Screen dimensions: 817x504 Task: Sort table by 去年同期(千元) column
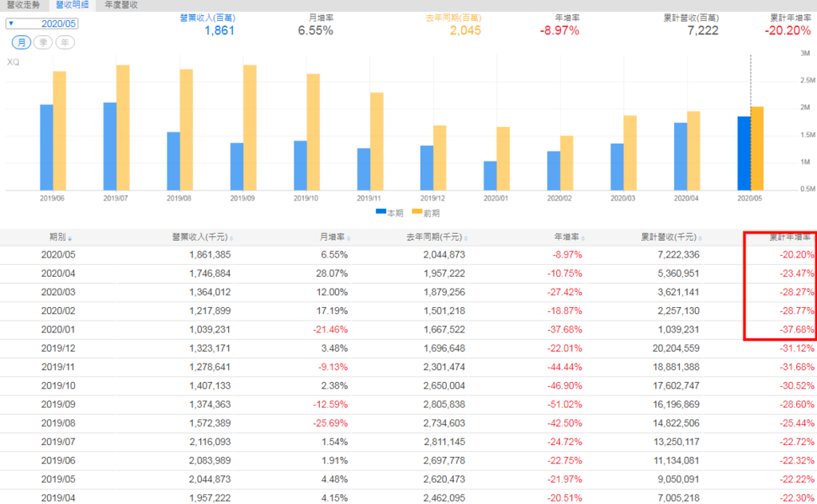click(x=436, y=238)
